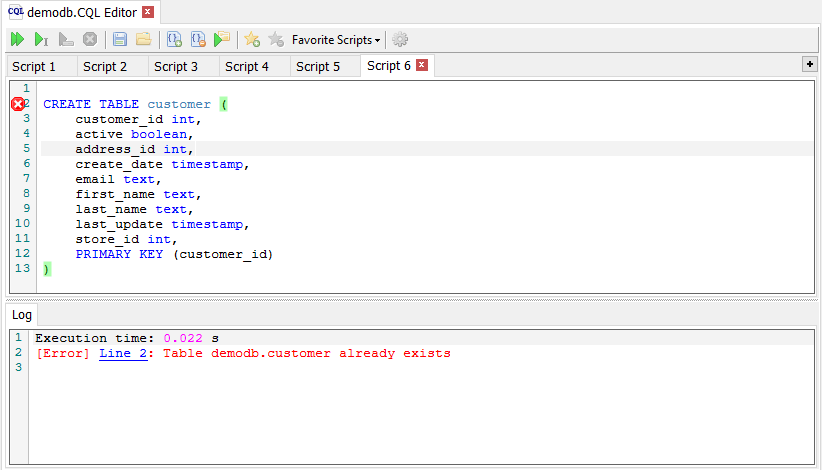Select the Log tab

click(21, 315)
